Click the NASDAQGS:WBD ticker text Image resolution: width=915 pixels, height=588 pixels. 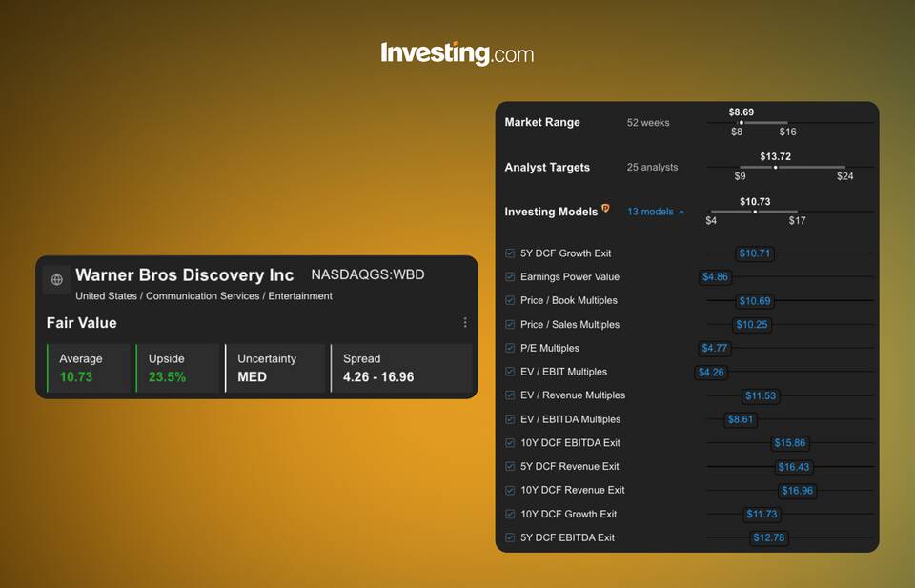point(368,274)
